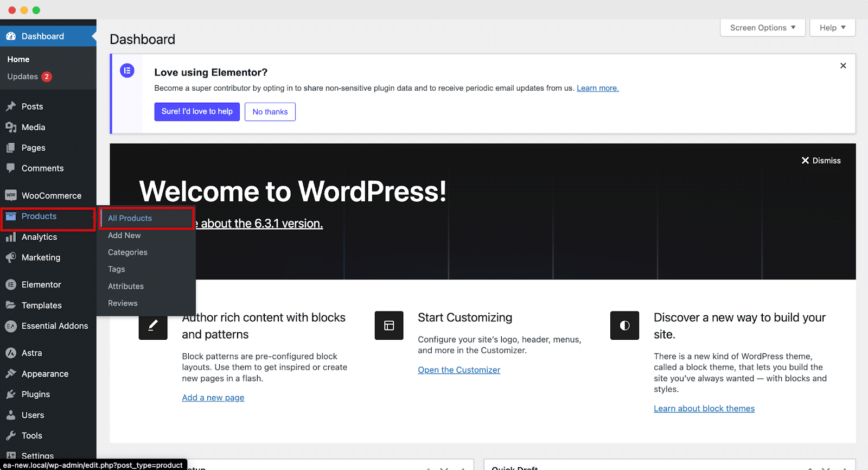This screenshot has height=470, width=868.
Task: Click the Users person icon
Action: point(11,415)
